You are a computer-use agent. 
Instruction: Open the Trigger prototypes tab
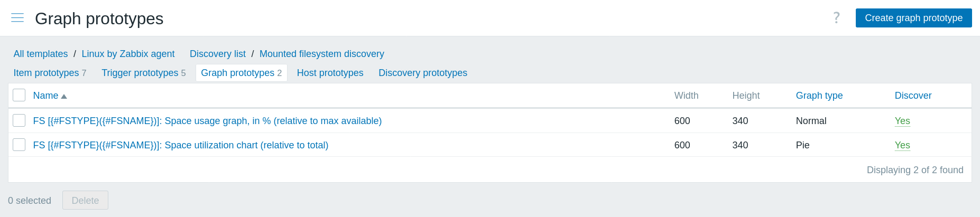pyautogui.click(x=140, y=73)
